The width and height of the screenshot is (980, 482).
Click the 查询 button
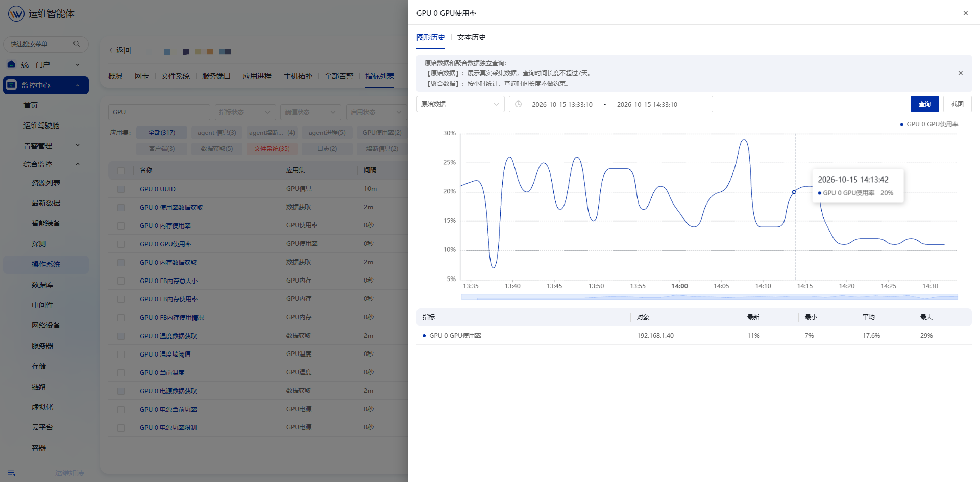pyautogui.click(x=925, y=104)
